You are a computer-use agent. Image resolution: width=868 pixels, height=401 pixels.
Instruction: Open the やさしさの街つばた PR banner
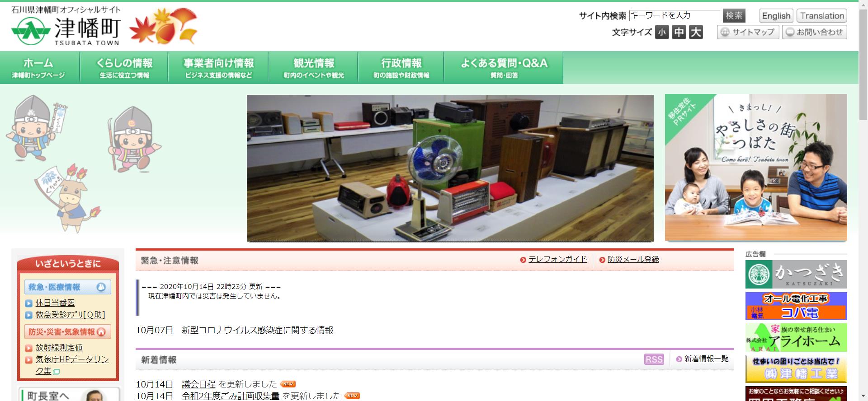[x=755, y=167]
